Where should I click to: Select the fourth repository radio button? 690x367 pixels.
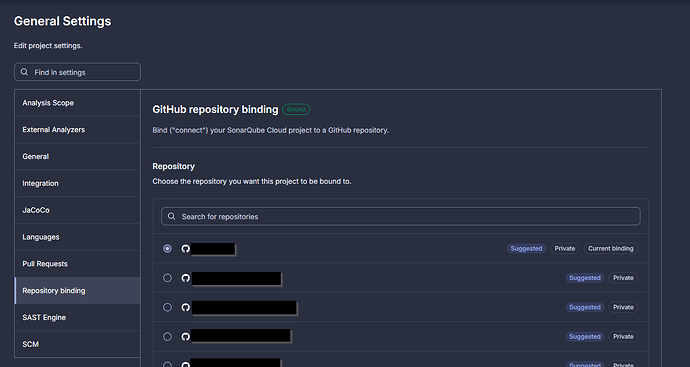coord(167,337)
